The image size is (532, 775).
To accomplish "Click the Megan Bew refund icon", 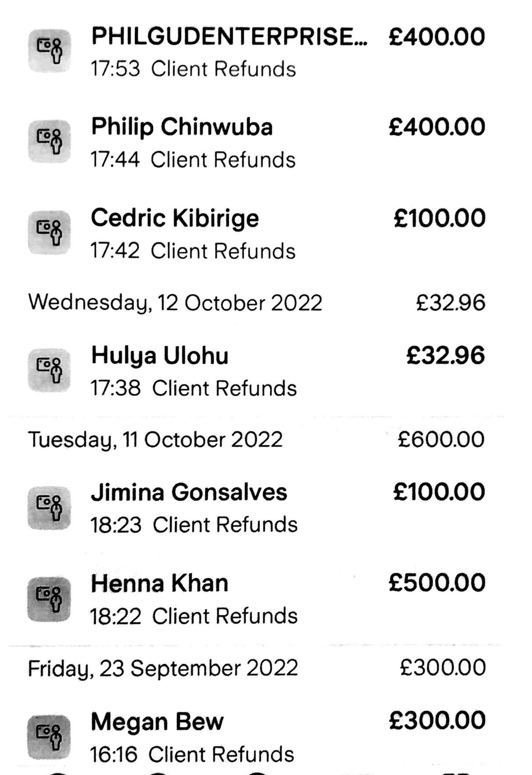I will 49,736.
